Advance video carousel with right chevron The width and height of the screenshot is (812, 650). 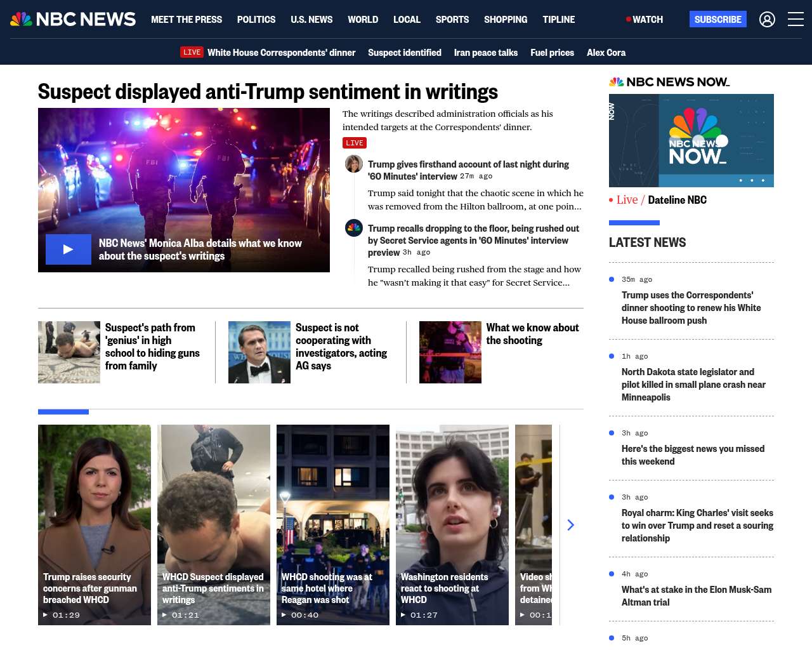pyautogui.click(x=570, y=525)
